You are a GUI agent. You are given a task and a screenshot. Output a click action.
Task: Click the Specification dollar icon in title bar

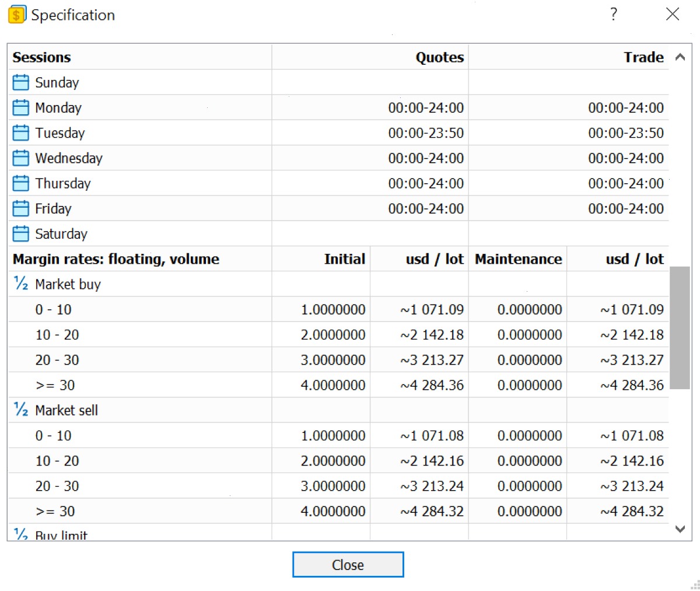(17, 15)
